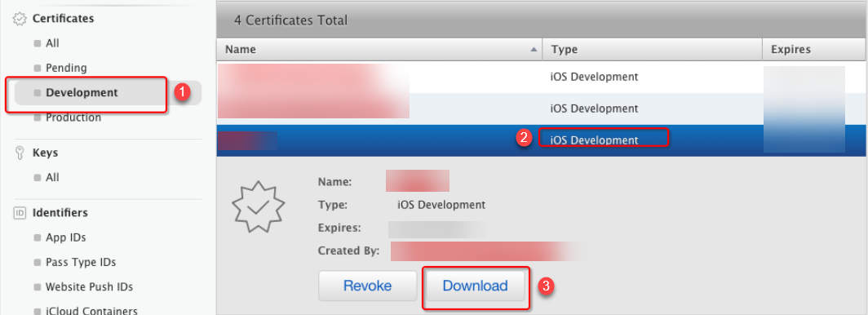The image size is (868, 315).
Task: Click the Identifiers ID badge icon
Action: (x=20, y=212)
